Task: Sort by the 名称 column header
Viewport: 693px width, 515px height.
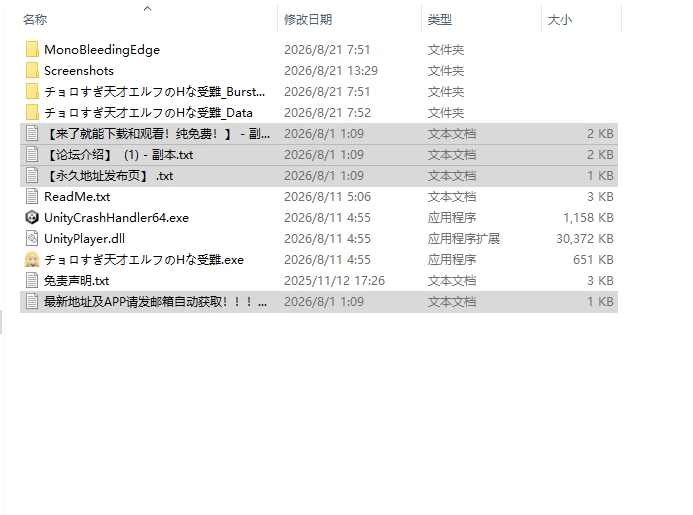Action: coord(35,20)
